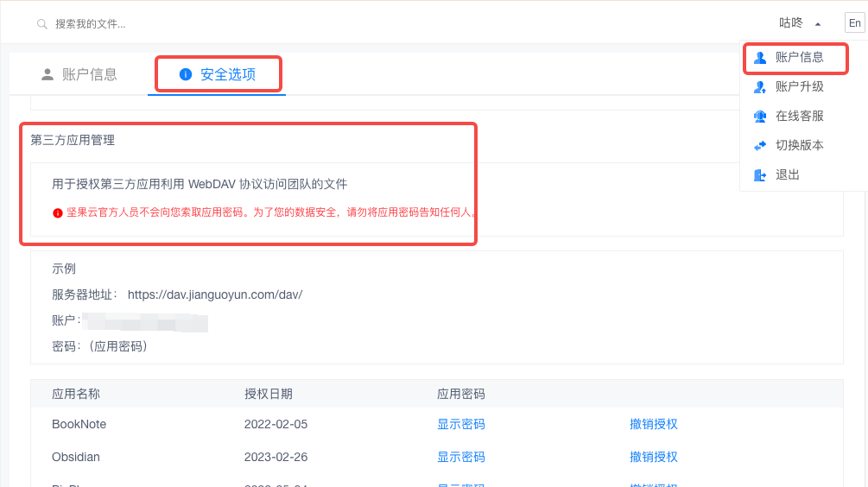Click the account info person icon in dropdown

click(x=760, y=58)
